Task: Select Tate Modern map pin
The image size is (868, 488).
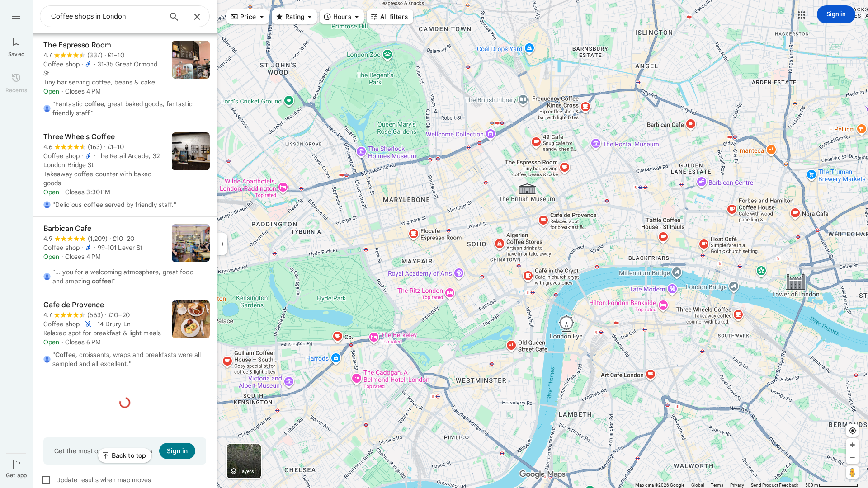Action: [672, 289]
